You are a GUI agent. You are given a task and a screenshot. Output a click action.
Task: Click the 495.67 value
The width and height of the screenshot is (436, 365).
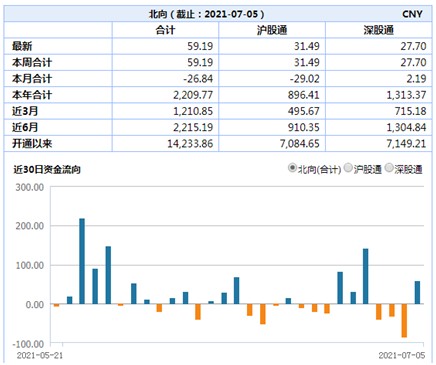click(x=304, y=111)
